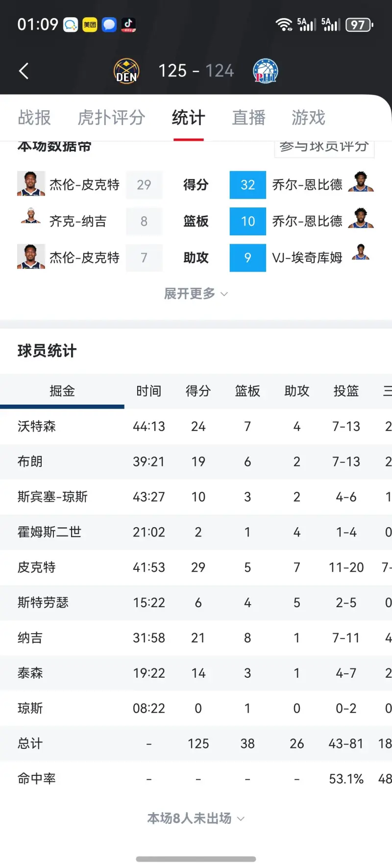Tap the back arrow at top left
The height and width of the screenshot is (868, 392).
(x=24, y=70)
